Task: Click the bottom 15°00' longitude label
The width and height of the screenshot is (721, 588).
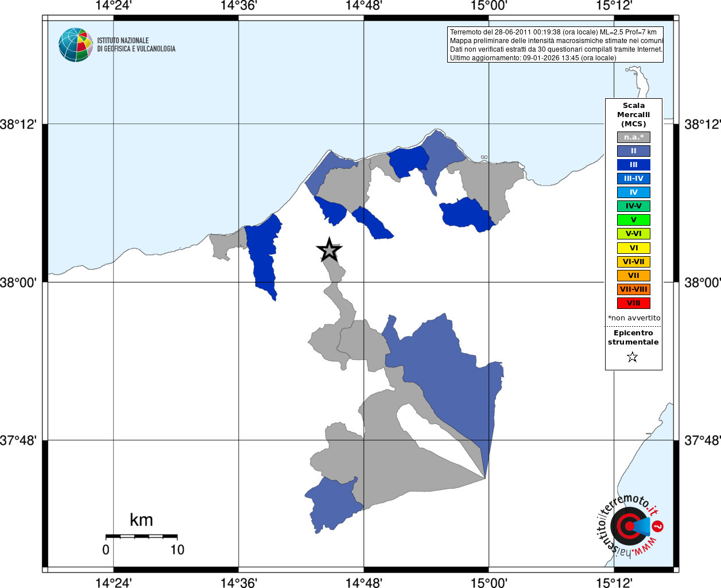Action: 489,583
